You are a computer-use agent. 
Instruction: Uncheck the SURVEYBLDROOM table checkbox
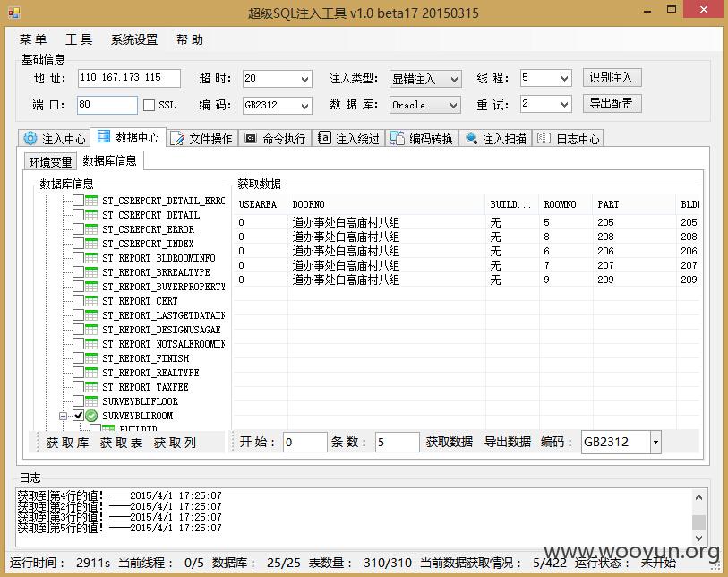click(x=79, y=416)
